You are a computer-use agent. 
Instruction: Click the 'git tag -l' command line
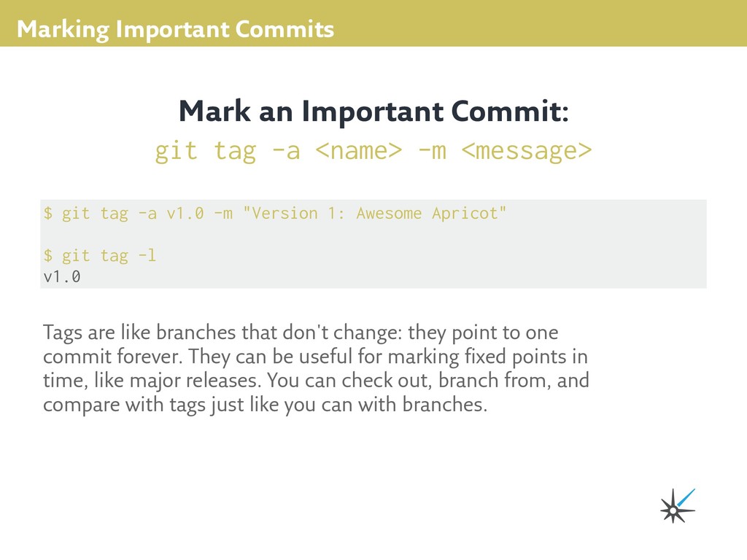coord(99,256)
